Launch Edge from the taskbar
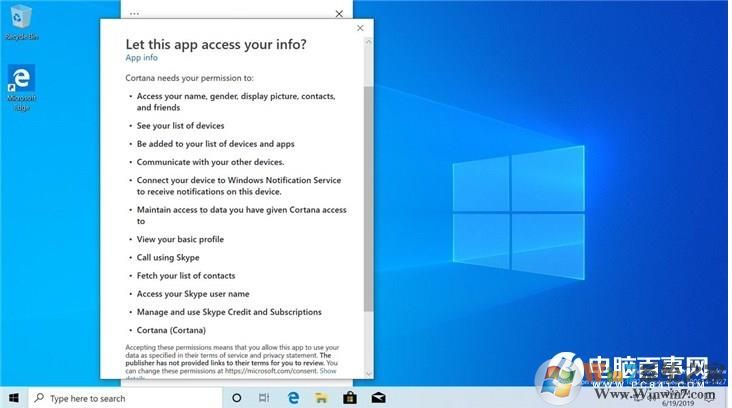The image size is (732, 408). (x=293, y=398)
